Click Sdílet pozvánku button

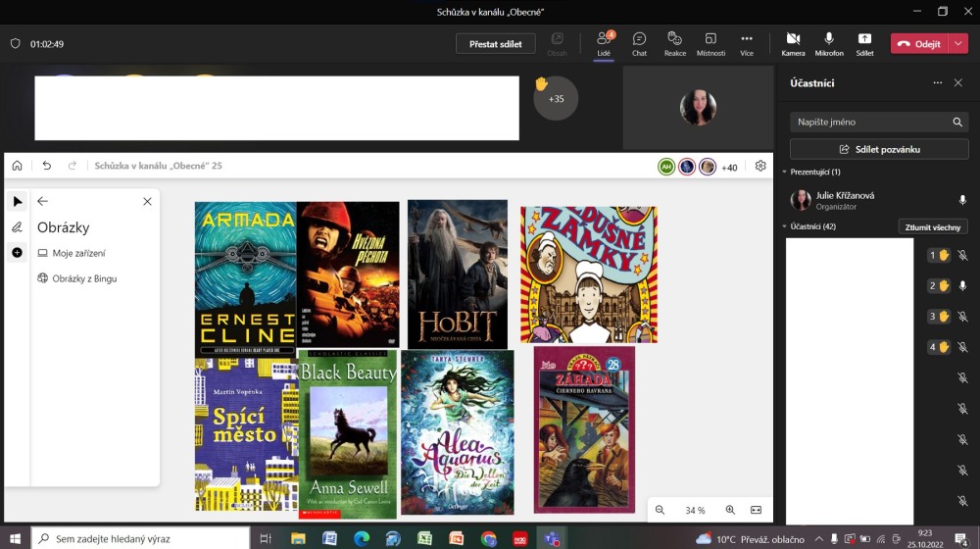click(x=879, y=149)
